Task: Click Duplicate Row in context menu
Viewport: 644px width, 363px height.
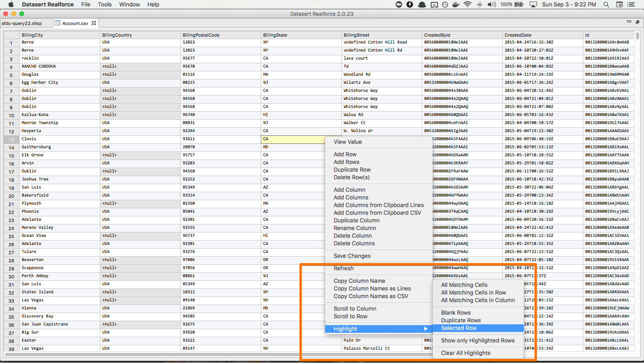Action: pyautogui.click(x=352, y=170)
